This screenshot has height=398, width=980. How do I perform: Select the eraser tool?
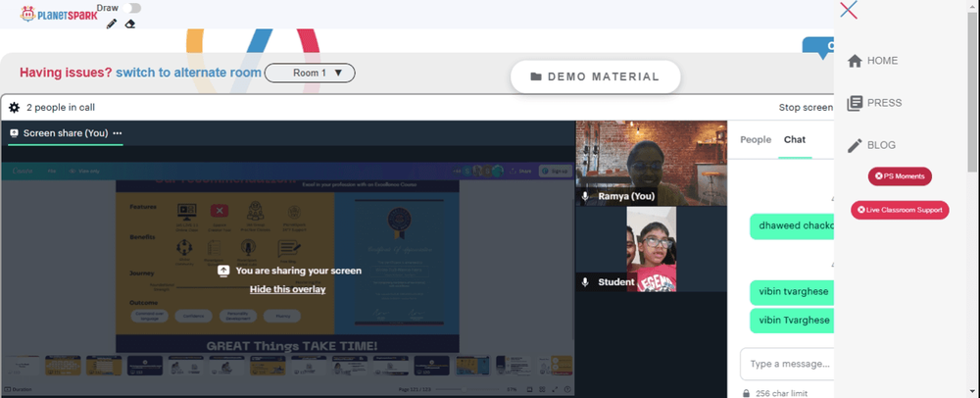(130, 24)
